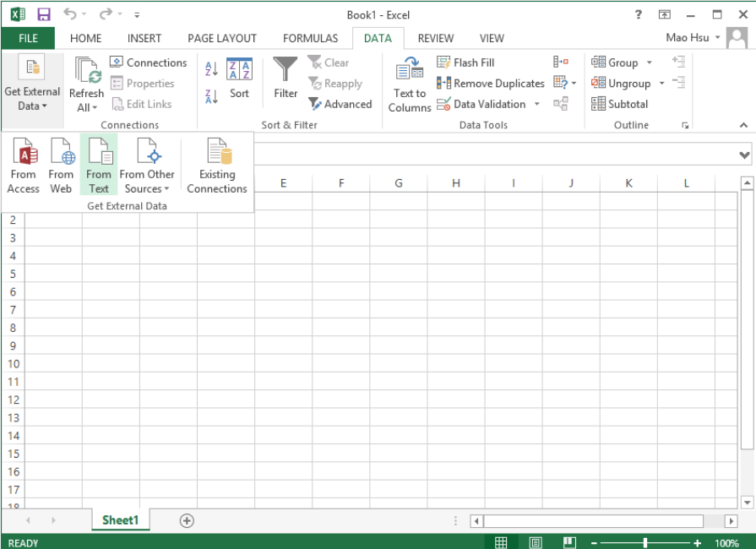Switch to Page Layout view in status bar

pyautogui.click(x=536, y=543)
